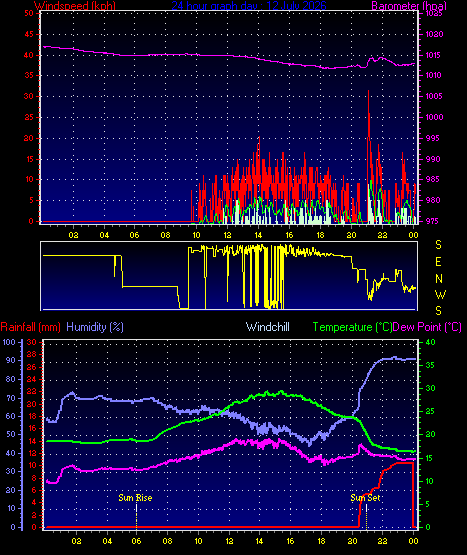Click the Windspeed (kph) axis title

pyautogui.click(x=75, y=5)
